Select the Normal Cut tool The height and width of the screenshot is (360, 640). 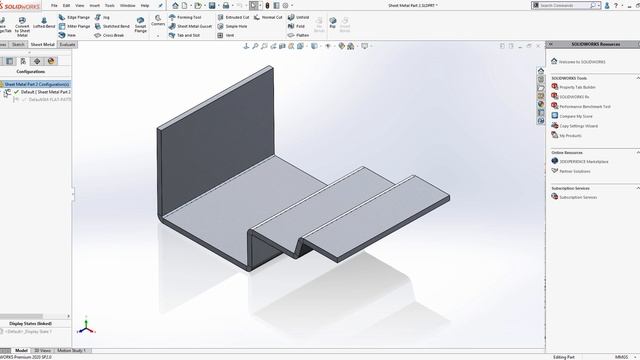pyautogui.click(x=268, y=17)
